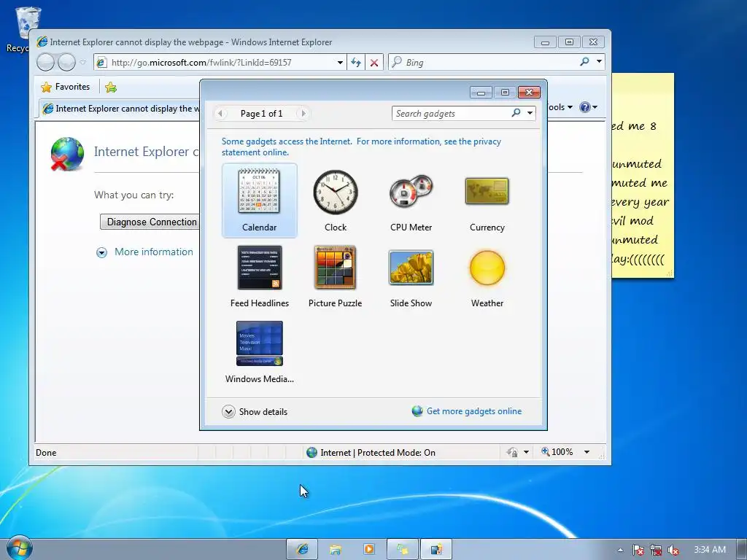
Task: Open the search provider dropdown arrow
Action: tap(600, 61)
